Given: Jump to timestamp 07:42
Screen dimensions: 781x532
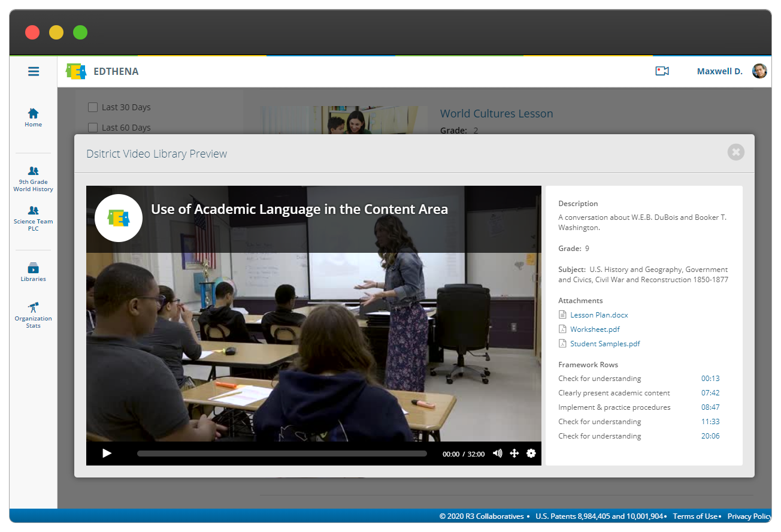Looking at the screenshot, I should pos(710,393).
